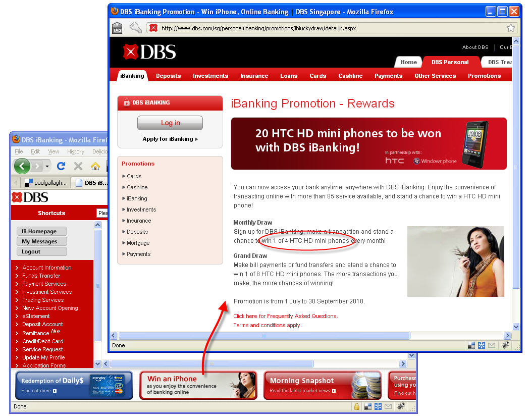This screenshot has height=420, width=530.
Task: Reload page in the DBS iBanking window
Action: click(61, 166)
